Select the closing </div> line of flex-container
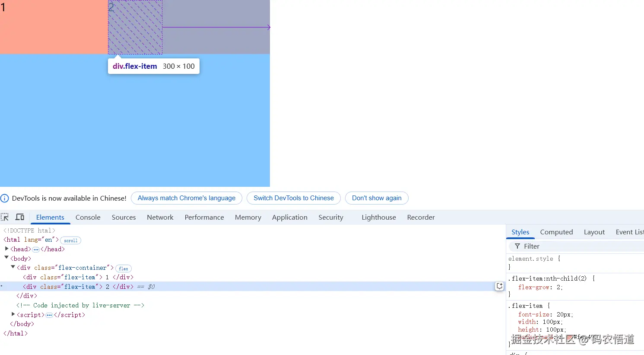Screen dimensions: 644x355 point(27,296)
